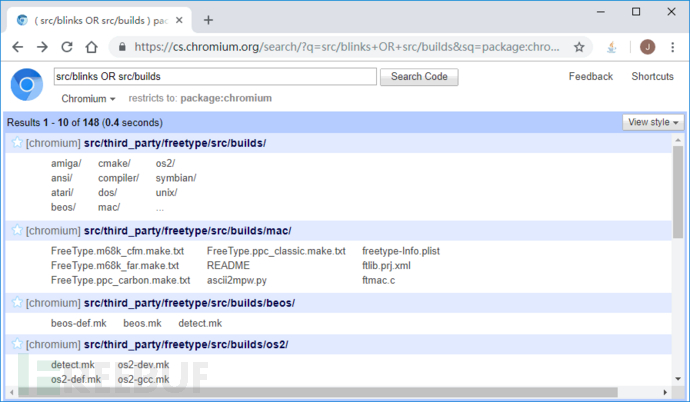
Task: Click the horizontal scroll left arrow
Action: tap(11, 392)
